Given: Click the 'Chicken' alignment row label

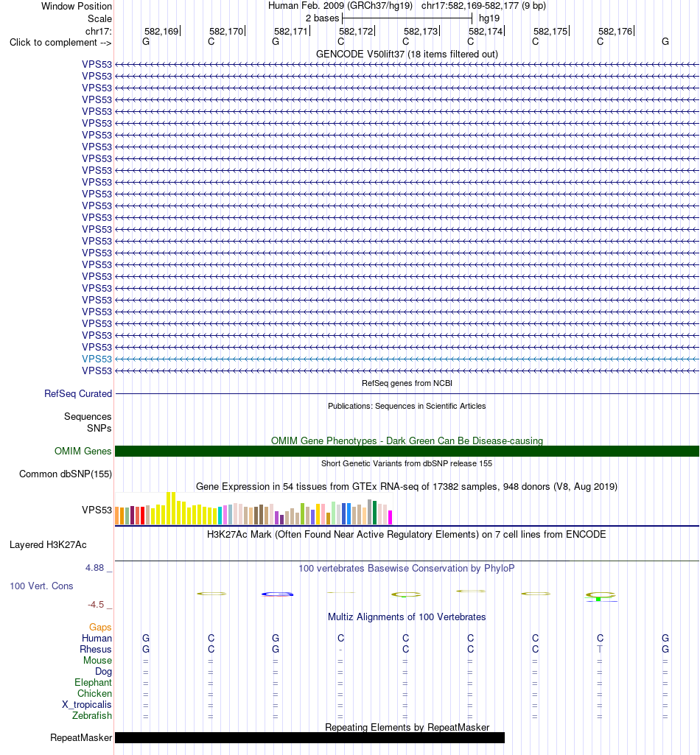Looking at the screenshot, I should click(x=94, y=693).
